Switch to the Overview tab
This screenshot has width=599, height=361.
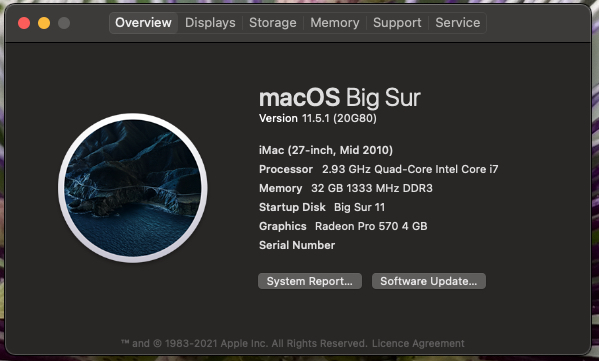[143, 23]
